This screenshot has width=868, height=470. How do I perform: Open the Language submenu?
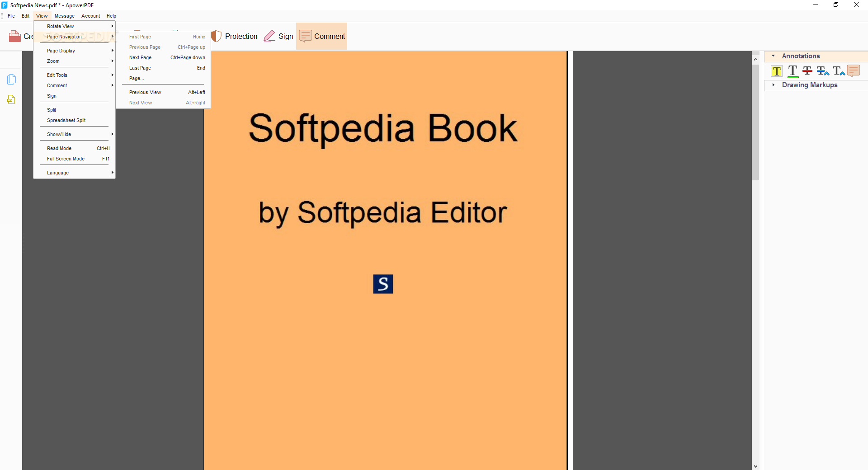pos(75,173)
